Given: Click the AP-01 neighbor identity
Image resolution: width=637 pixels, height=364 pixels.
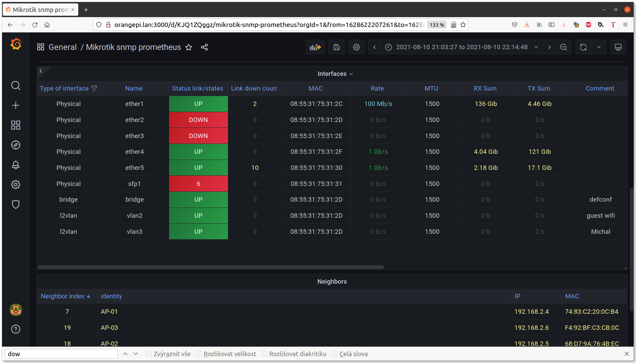Looking at the screenshot, I should click(109, 312).
